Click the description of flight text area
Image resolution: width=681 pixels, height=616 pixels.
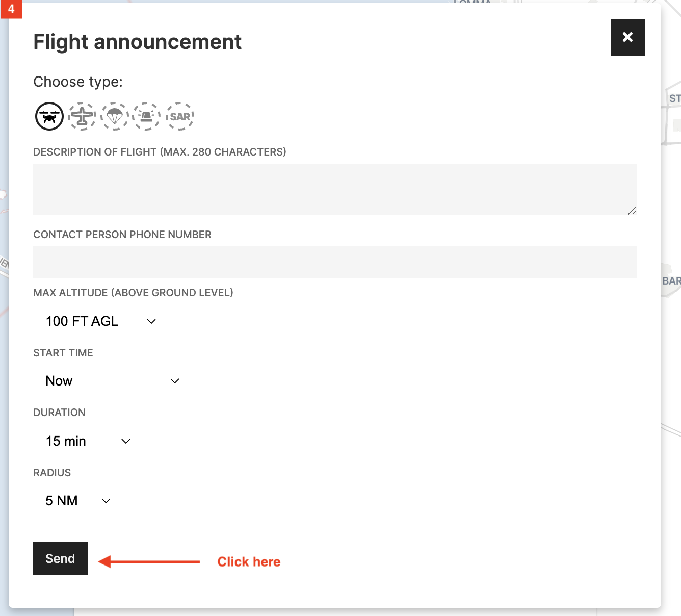click(334, 189)
